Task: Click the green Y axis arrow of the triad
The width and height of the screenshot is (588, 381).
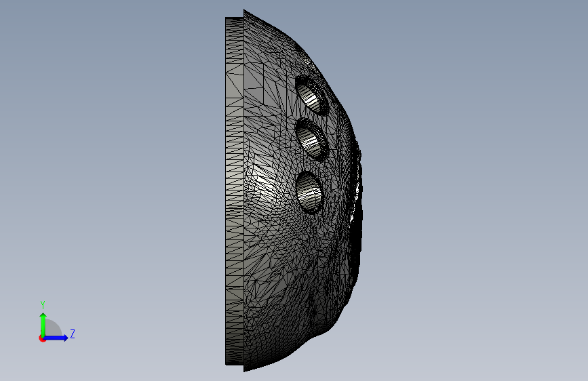Action: coord(43,325)
